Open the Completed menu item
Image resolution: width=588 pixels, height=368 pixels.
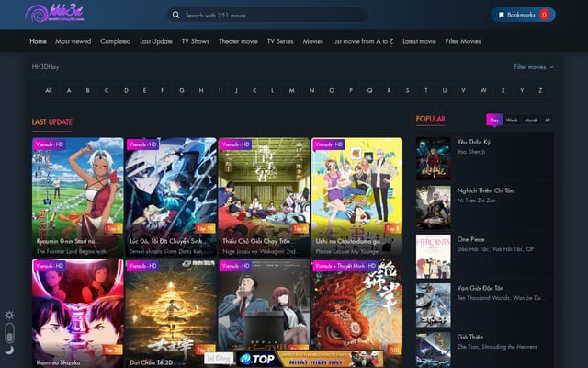(x=116, y=41)
